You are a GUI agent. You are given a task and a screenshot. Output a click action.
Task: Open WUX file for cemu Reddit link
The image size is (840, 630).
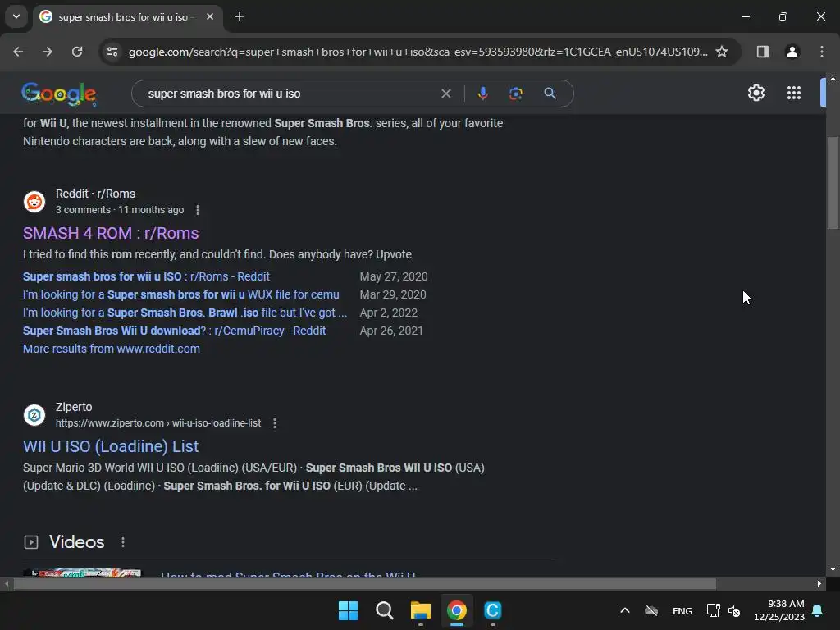(x=181, y=294)
